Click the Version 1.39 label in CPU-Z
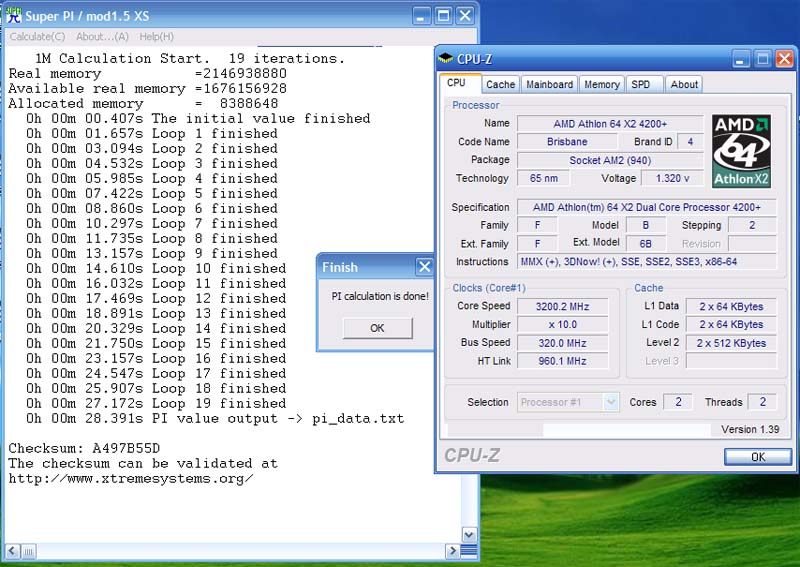The image size is (800, 567). click(750, 429)
